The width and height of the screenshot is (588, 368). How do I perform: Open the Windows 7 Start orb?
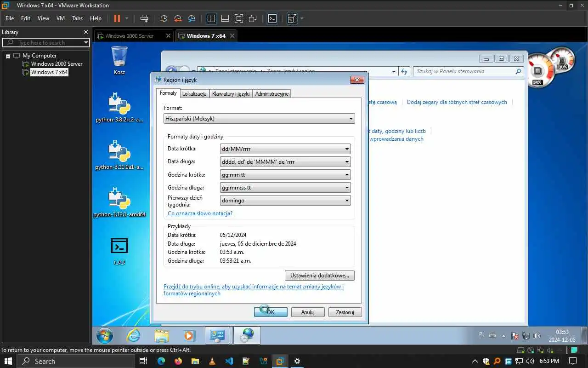pyautogui.click(x=105, y=335)
